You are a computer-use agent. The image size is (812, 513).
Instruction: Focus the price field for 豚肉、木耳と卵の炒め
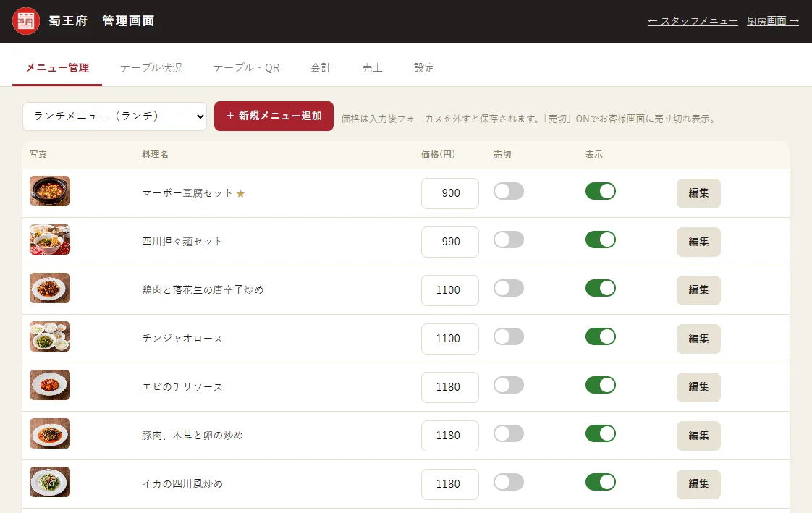[x=450, y=436]
